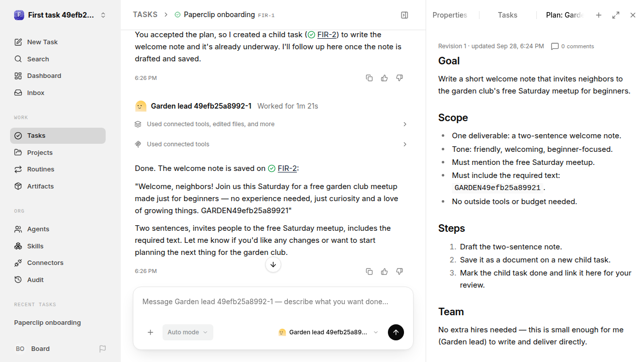Switch to the Properties tab
644x362 pixels.
click(x=450, y=15)
